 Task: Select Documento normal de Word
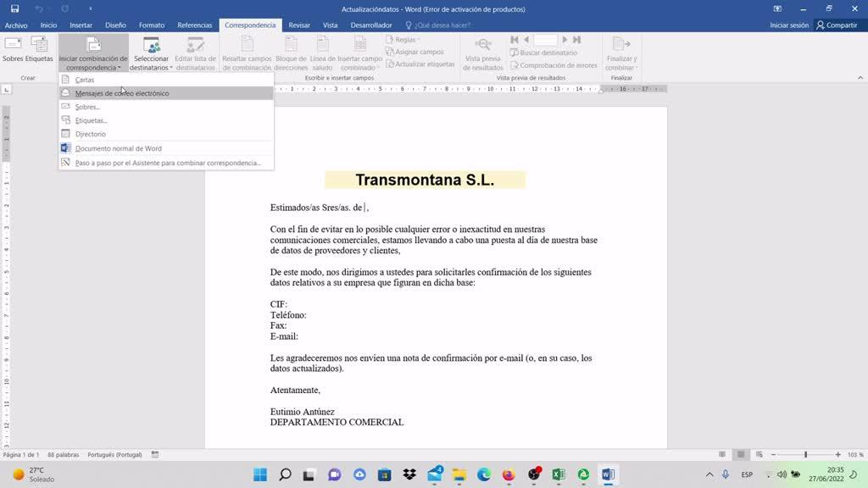click(x=166, y=148)
